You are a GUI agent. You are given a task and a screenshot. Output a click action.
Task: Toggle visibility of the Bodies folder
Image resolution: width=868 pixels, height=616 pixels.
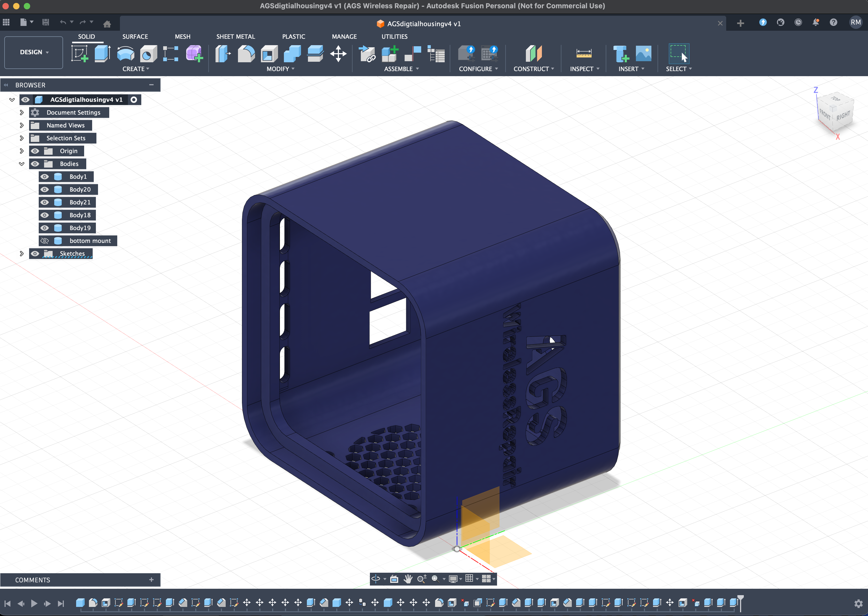35,164
